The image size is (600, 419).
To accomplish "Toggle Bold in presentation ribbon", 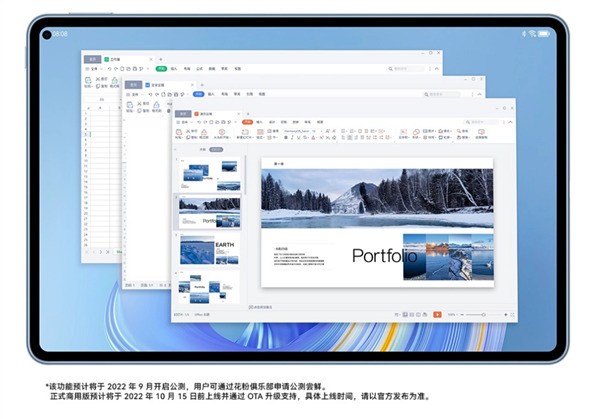I will click(x=285, y=137).
